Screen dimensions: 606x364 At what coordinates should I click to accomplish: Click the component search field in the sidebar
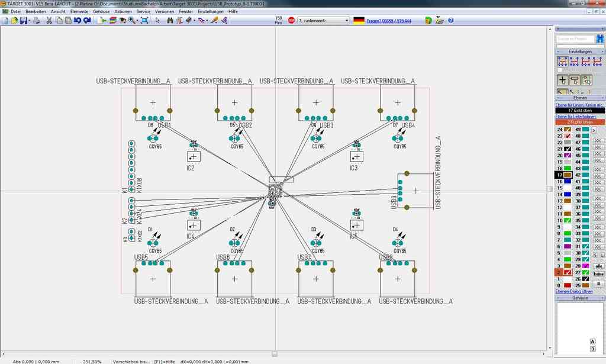click(x=575, y=38)
